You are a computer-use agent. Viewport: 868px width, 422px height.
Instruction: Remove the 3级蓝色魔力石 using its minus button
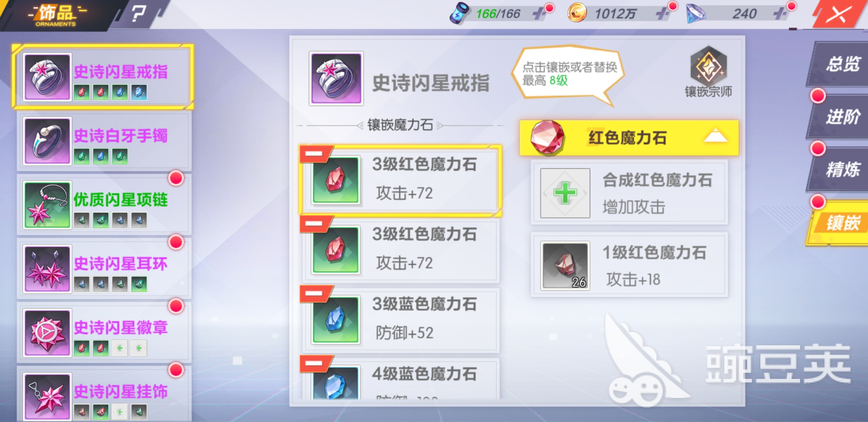point(314,293)
